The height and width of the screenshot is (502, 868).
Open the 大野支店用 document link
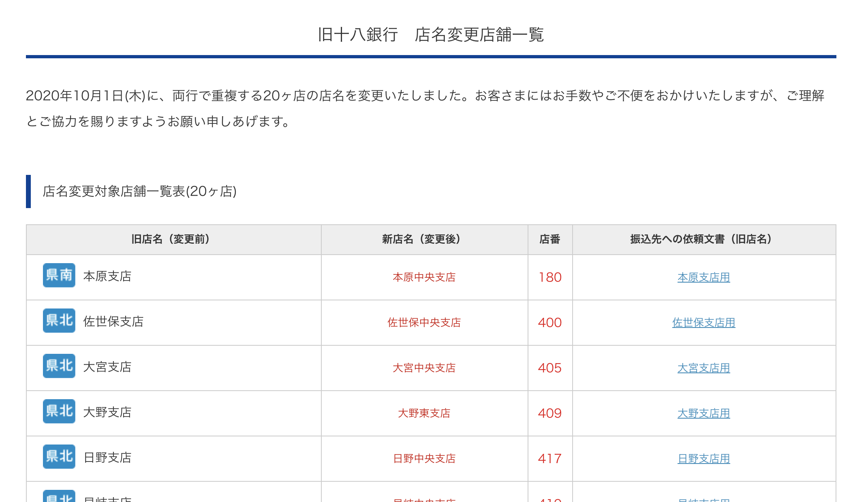click(x=703, y=413)
